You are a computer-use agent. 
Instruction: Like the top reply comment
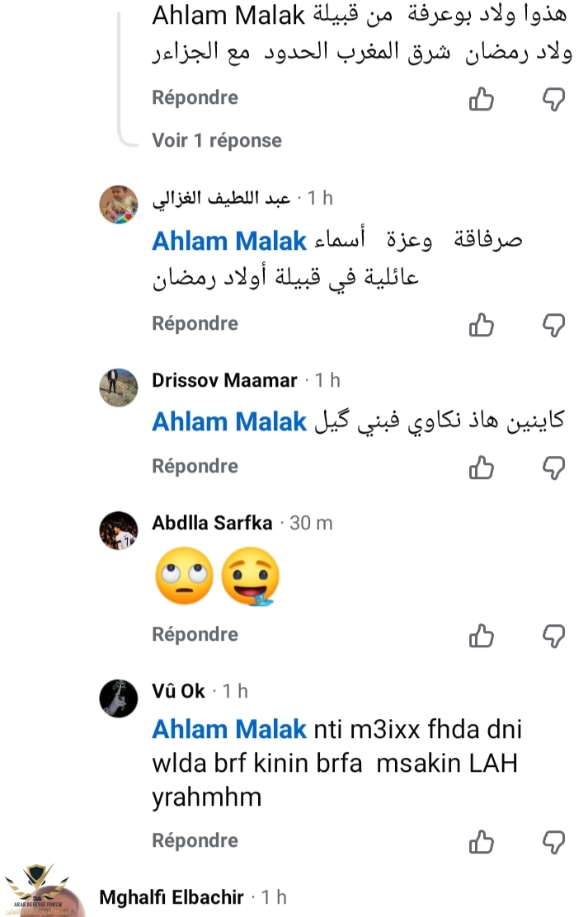point(481,100)
